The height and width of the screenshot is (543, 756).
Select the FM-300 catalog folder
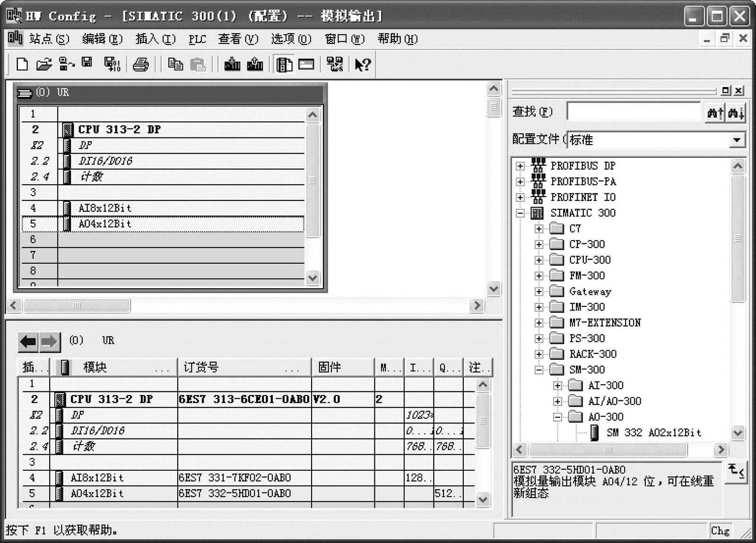pos(587,276)
